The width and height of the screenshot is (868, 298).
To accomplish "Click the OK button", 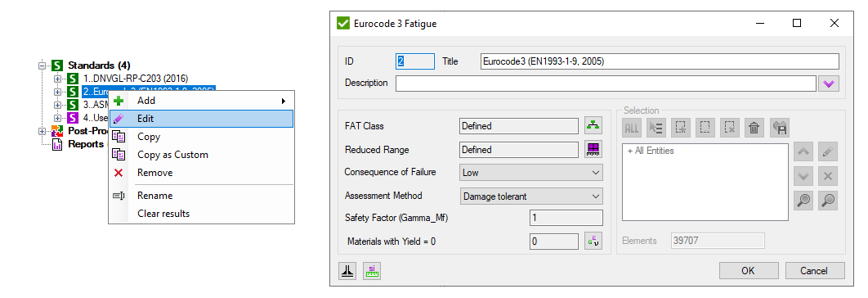I will click(748, 271).
